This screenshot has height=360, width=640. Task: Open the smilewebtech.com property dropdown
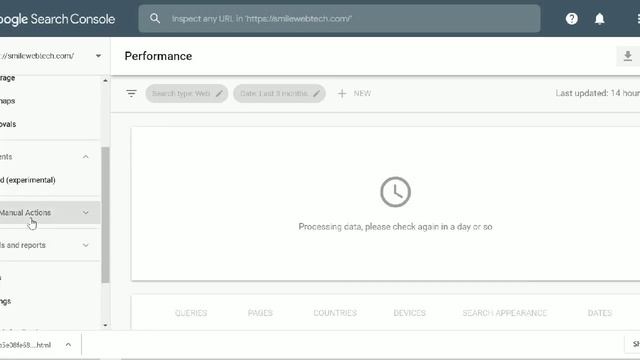coord(98,56)
